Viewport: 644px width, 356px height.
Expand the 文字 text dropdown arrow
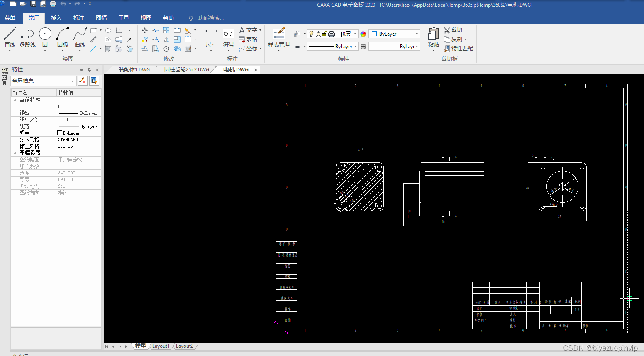260,30
